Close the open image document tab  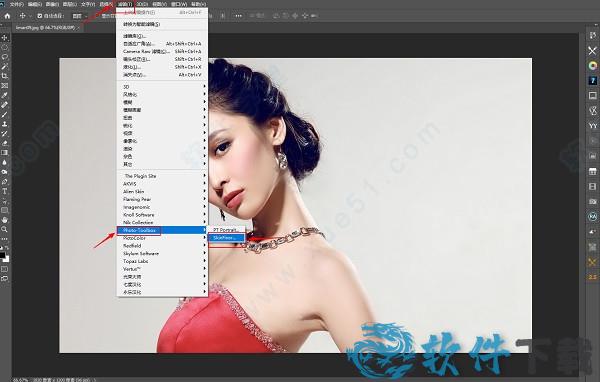point(78,28)
